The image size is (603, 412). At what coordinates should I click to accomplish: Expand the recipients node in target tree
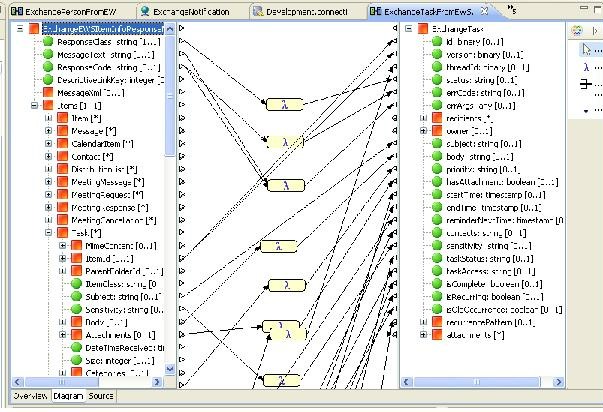pos(422,118)
